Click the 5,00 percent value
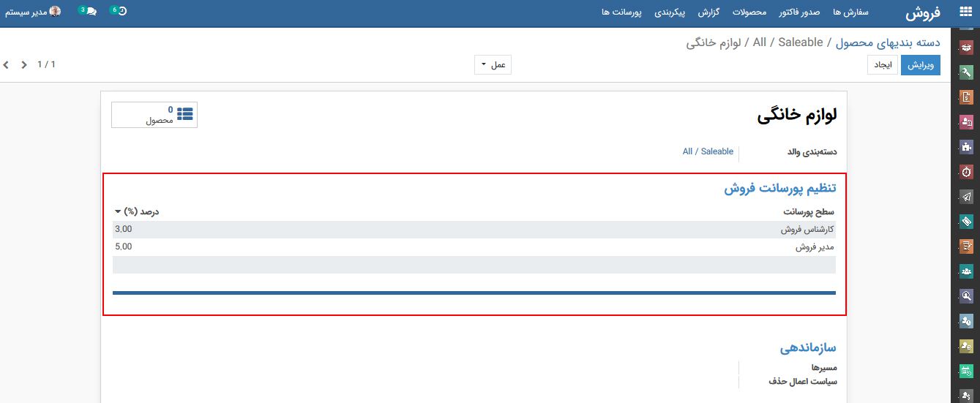This screenshot has height=403, width=980. 124,247
